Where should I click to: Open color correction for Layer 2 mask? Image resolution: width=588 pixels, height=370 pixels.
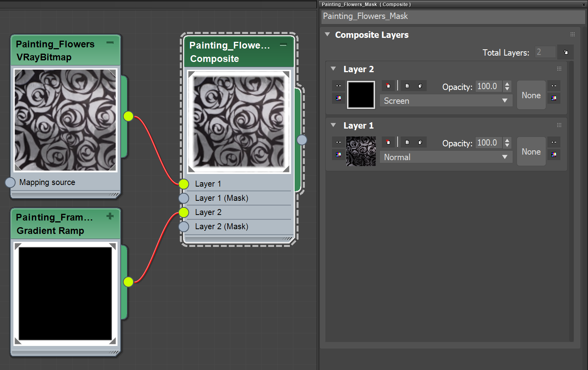point(554,98)
